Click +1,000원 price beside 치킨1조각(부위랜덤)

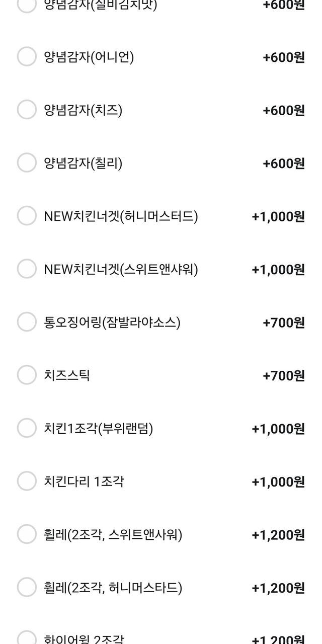pyautogui.click(x=278, y=429)
